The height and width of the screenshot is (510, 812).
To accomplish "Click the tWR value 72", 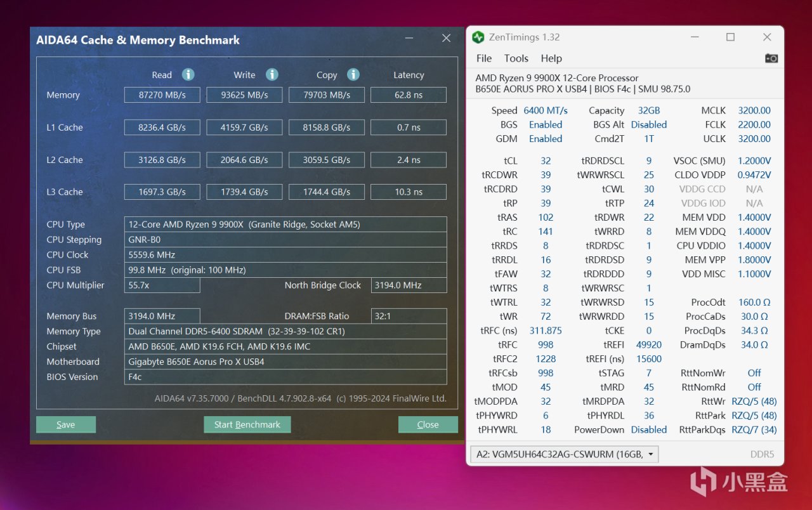I will [546, 317].
